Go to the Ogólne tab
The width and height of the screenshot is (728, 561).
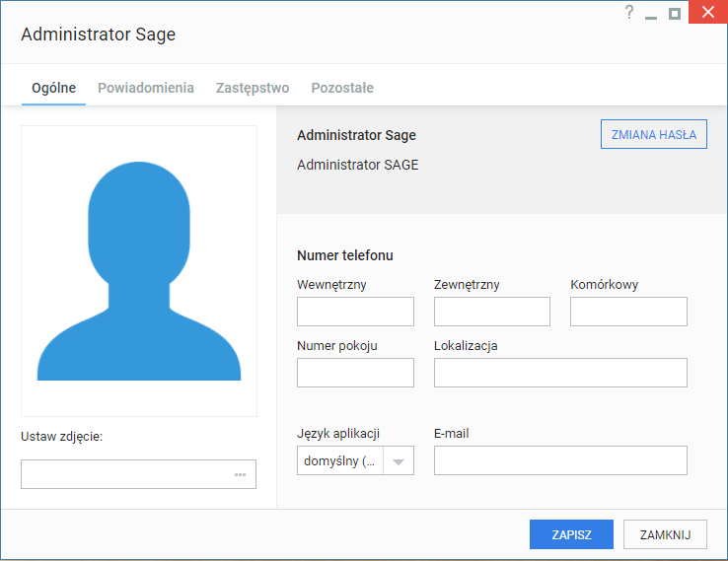tap(54, 88)
